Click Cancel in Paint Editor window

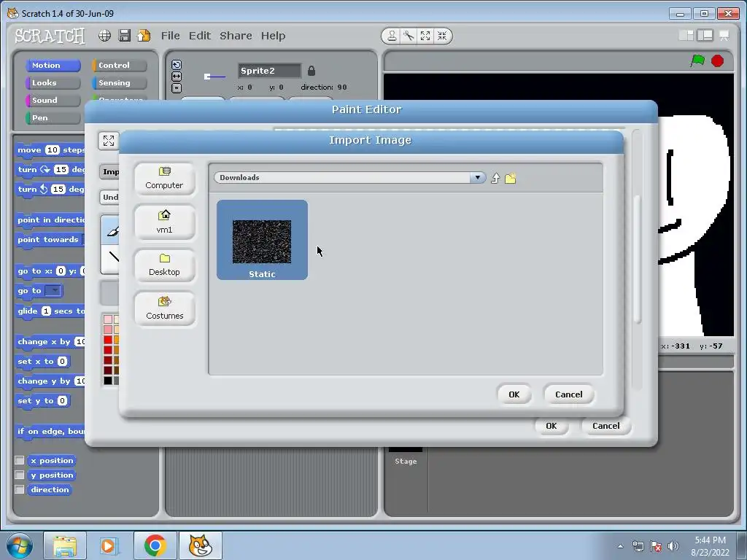606,426
